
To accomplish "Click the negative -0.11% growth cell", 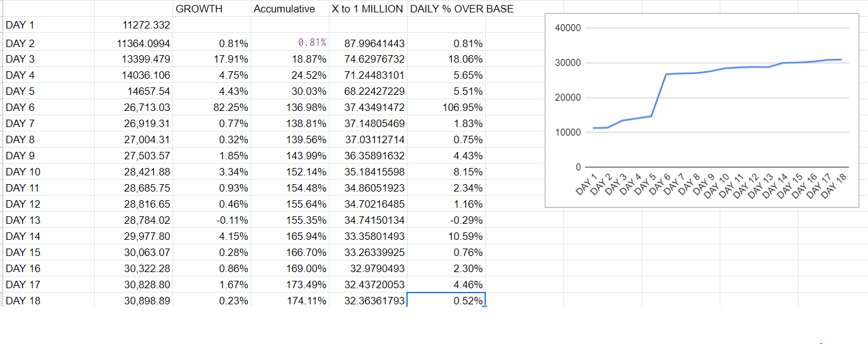I will tap(212, 220).
